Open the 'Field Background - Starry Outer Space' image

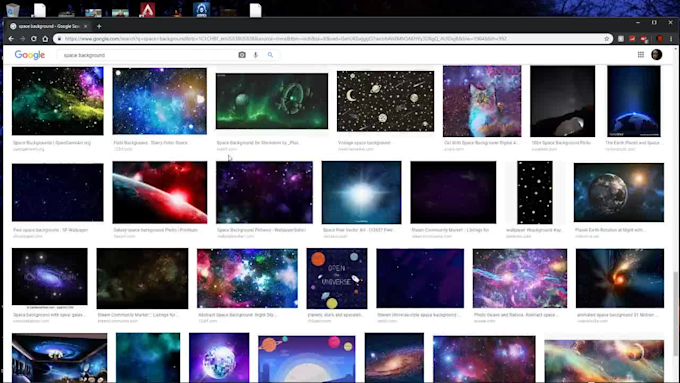pyautogui.click(x=160, y=101)
